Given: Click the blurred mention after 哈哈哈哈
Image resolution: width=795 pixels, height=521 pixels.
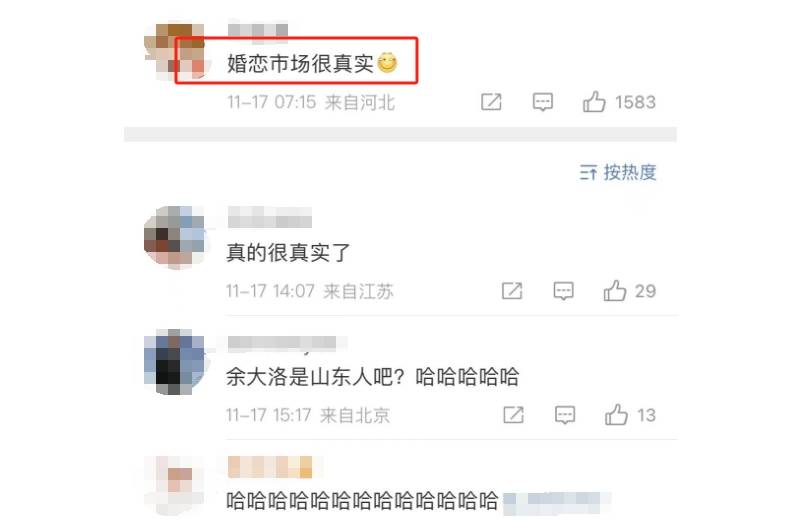Looking at the screenshot, I should pos(557,502).
